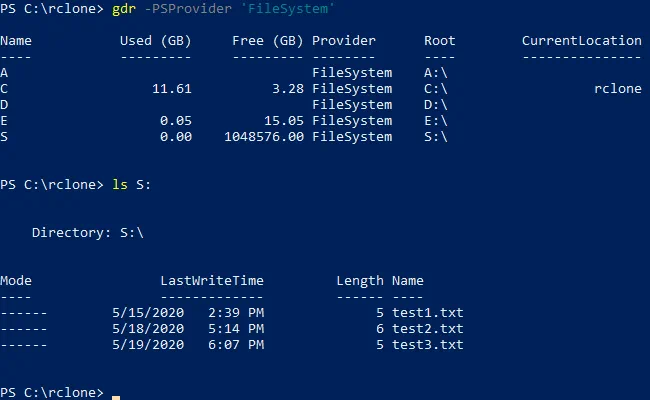The width and height of the screenshot is (650, 400).
Task: Click on test3.txt in the listing
Action: coord(427,345)
